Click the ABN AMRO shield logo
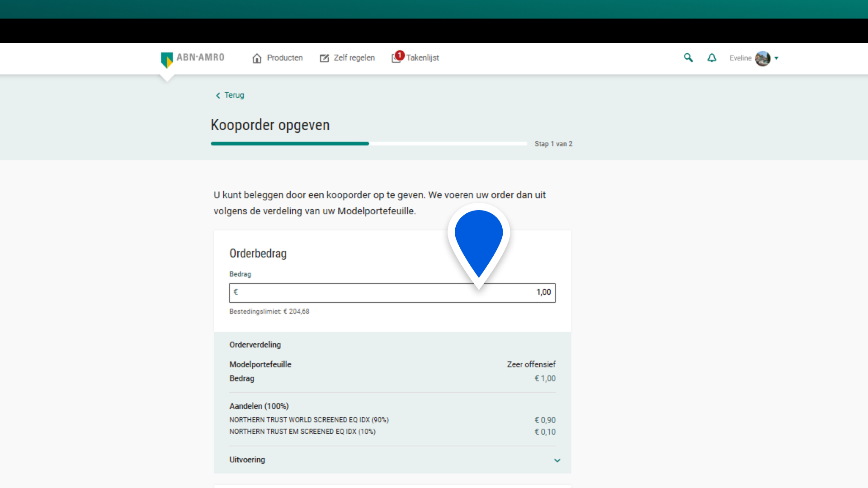The width and height of the screenshot is (868, 488). [166, 59]
